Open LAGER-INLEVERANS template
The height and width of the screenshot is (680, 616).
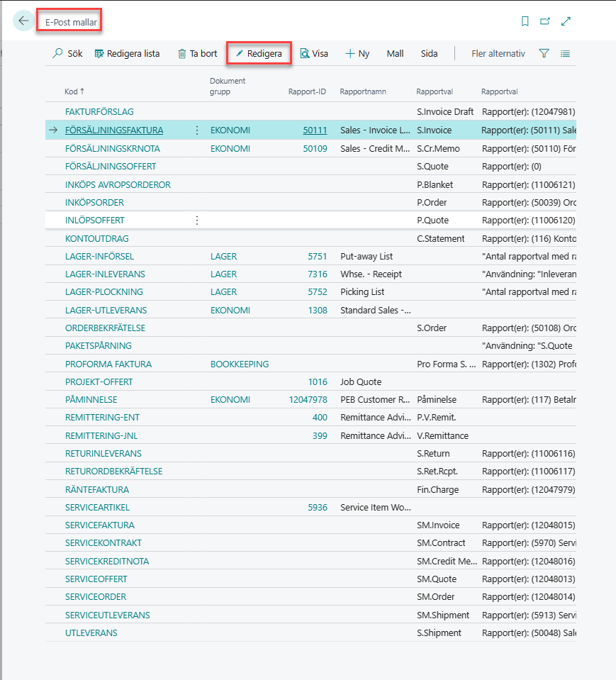tap(105, 274)
